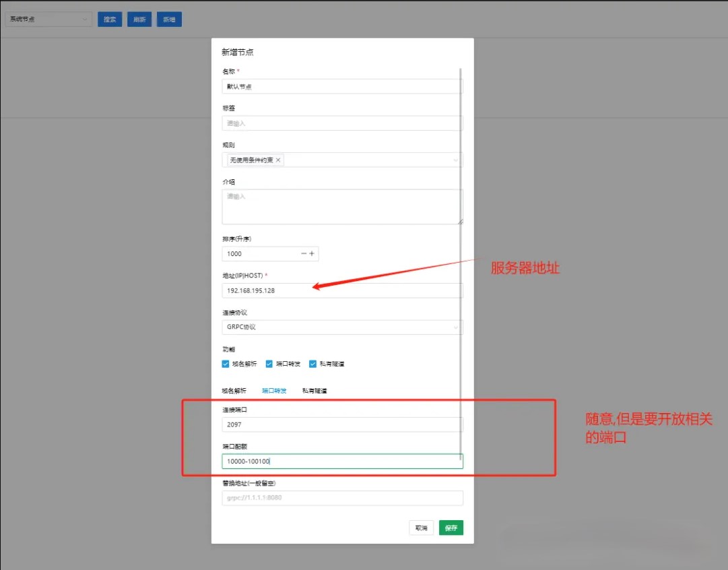Click the 地址(IP|HOST) address field
Image resolution: width=728 pixels, height=570 pixels.
pyautogui.click(x=342, y=290)
